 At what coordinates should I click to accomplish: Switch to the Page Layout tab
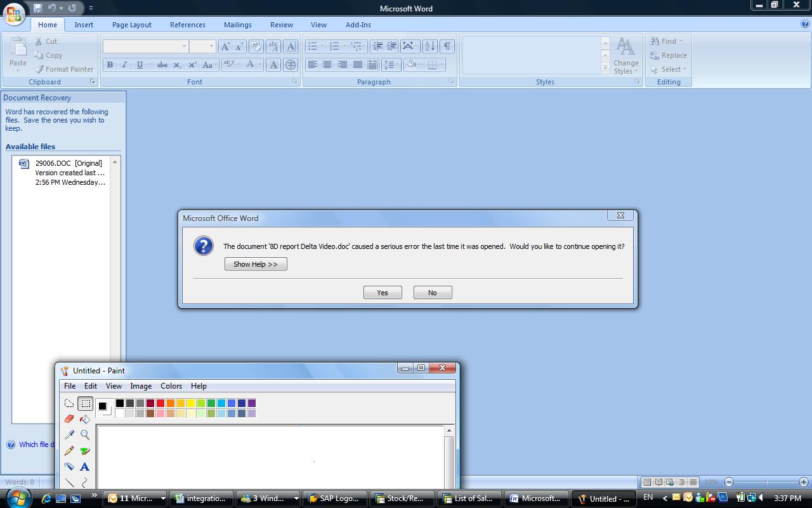pyautogui.click(x=131, y=25)
